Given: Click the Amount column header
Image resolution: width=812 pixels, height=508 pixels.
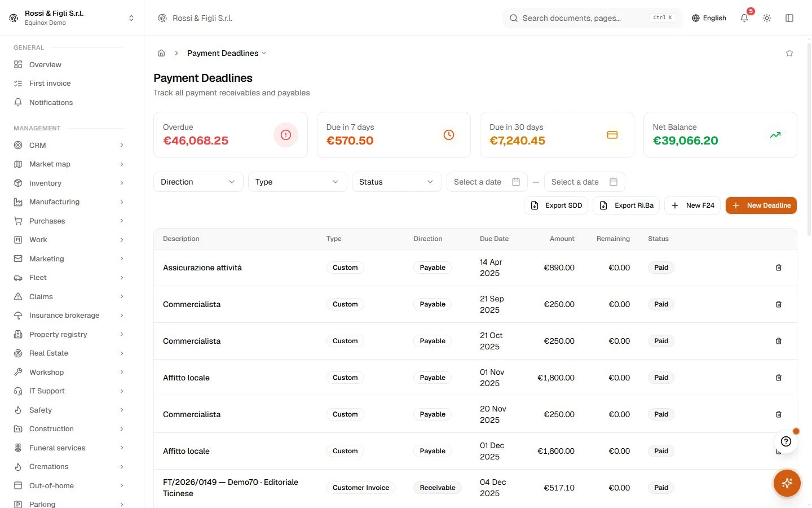Looking at the screenshot, I should point(562,239).
